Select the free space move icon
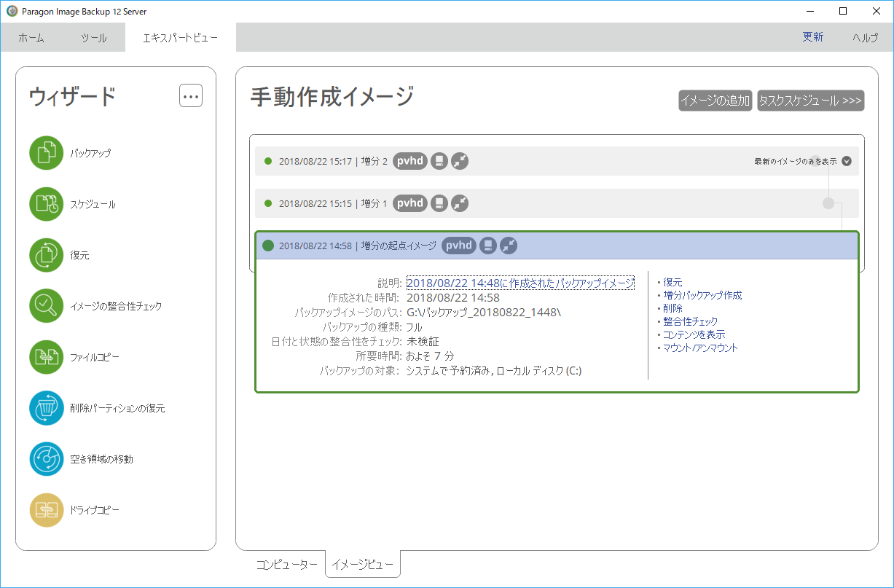 pyautogui.click(x=47, y=459)
